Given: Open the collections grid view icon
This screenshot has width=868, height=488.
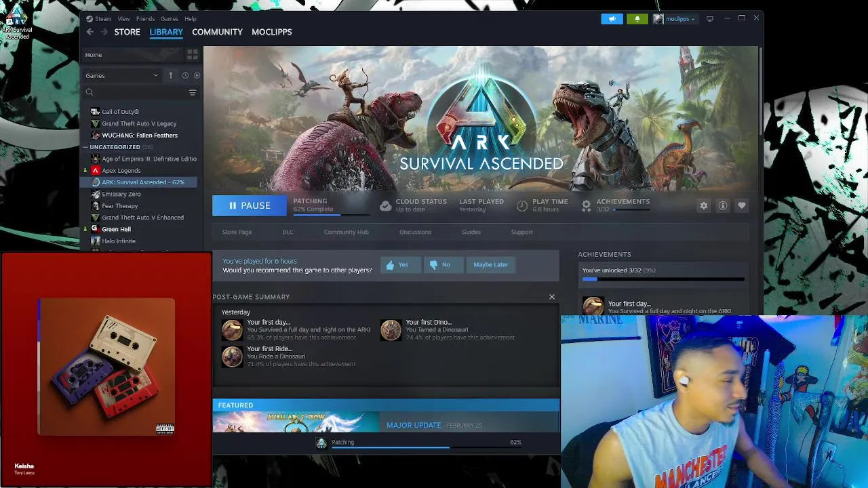Looking at the screenshot, I should [193, 54].
